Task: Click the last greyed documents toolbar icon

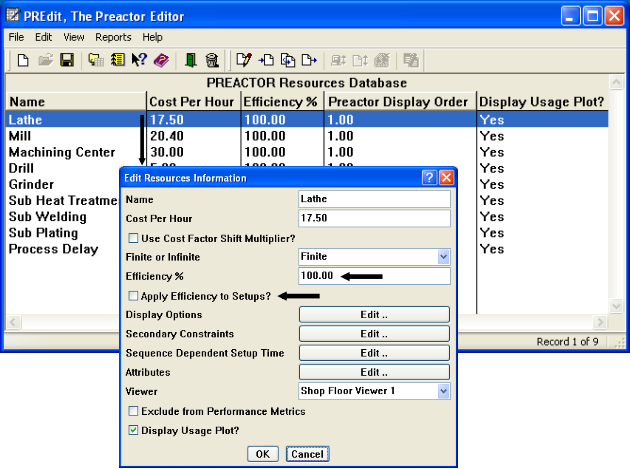Action: (411, 60)
